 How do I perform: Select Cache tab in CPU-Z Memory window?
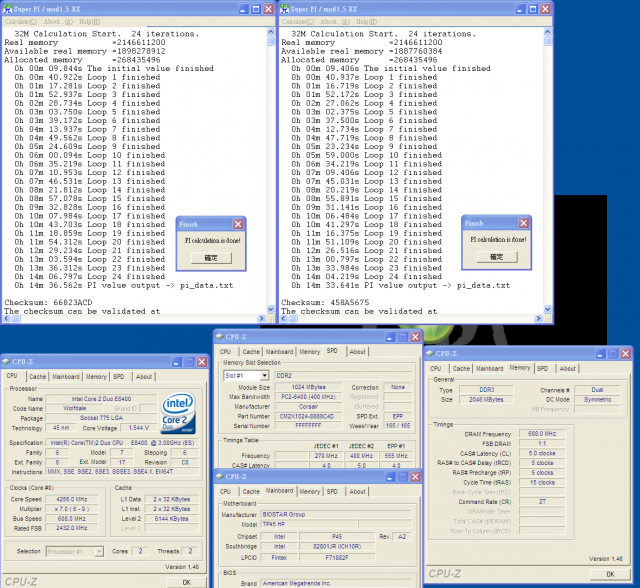[461, 368]
